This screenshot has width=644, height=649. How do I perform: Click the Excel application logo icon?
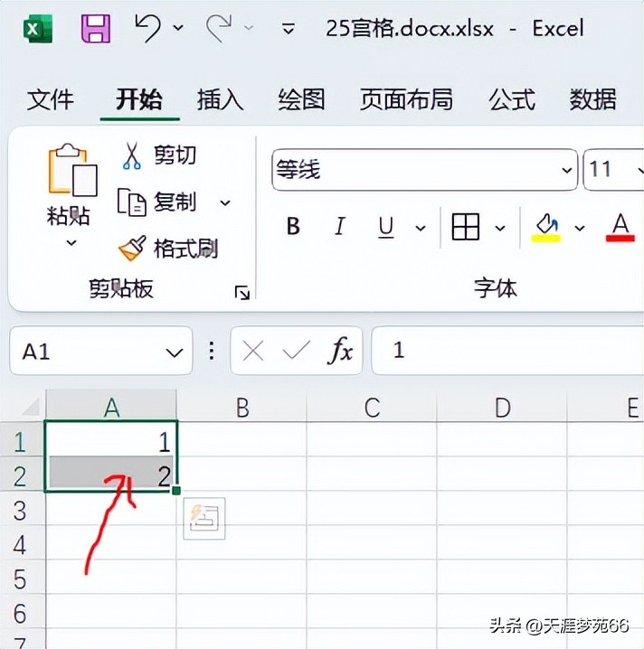coord(38,29)
